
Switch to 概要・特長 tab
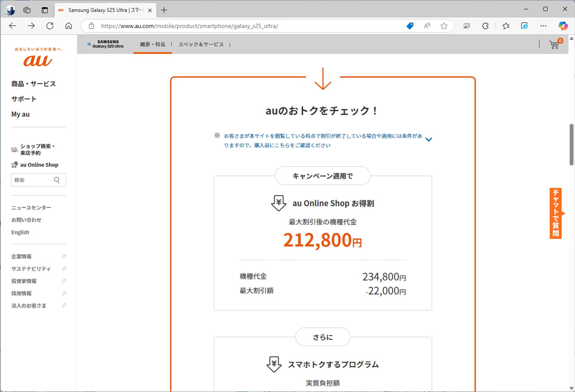[x=153, y=44]
